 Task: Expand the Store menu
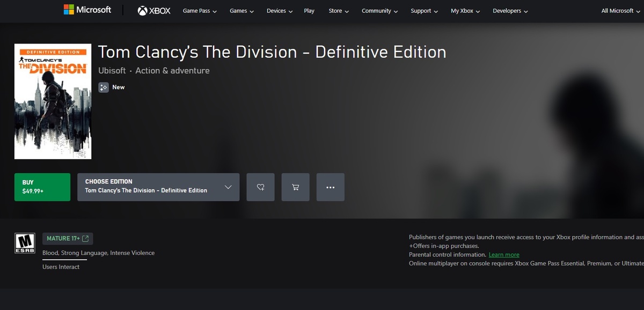click(339, 11)
